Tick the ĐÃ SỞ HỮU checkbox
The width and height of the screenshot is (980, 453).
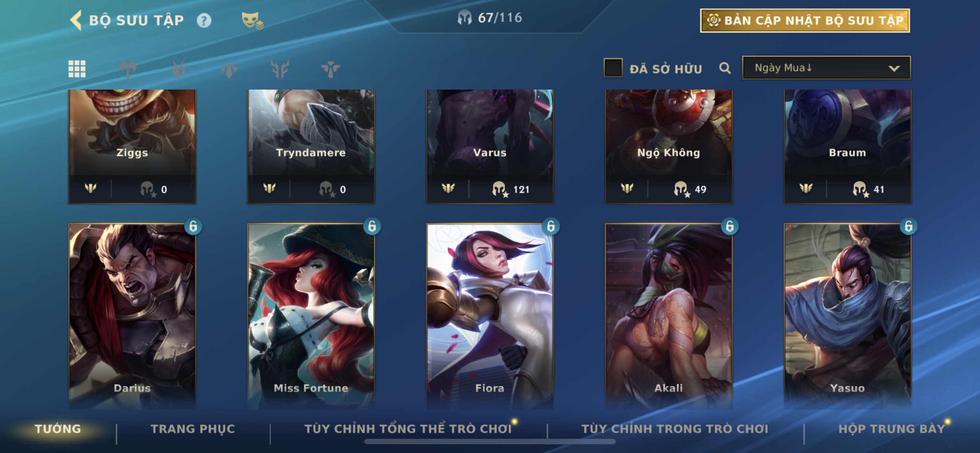coord(613,68)
